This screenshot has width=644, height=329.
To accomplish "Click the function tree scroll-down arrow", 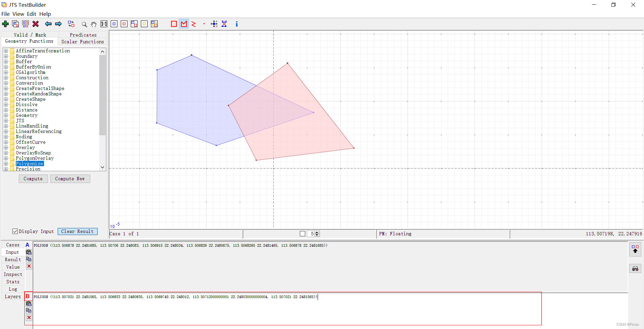I will click(103, 167).
